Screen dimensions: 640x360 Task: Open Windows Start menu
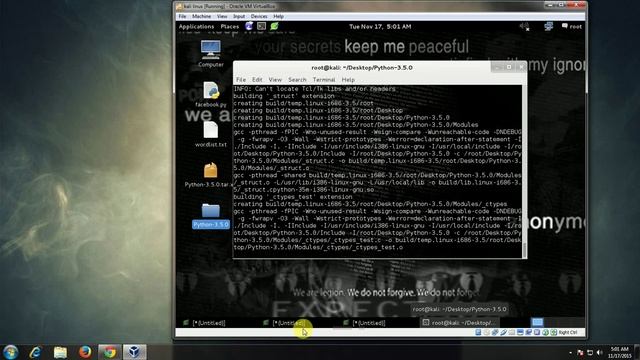[10, 352]
